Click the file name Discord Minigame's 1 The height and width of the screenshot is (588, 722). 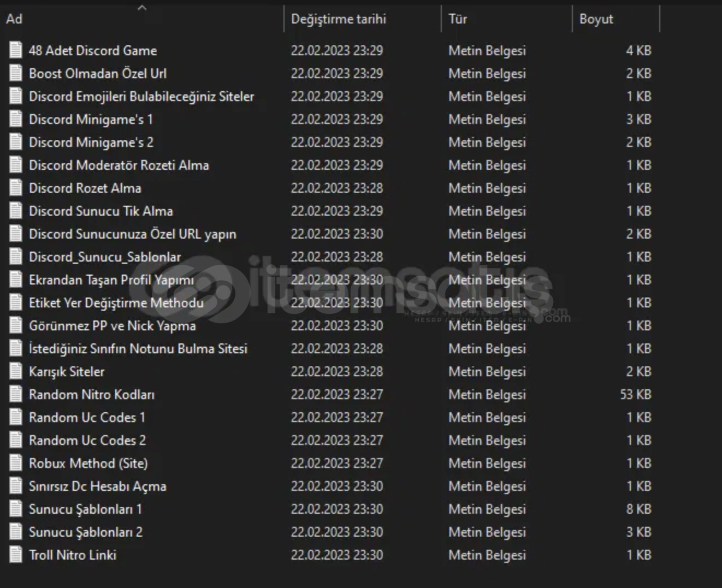pyautogui.click(x=91, y=119)
